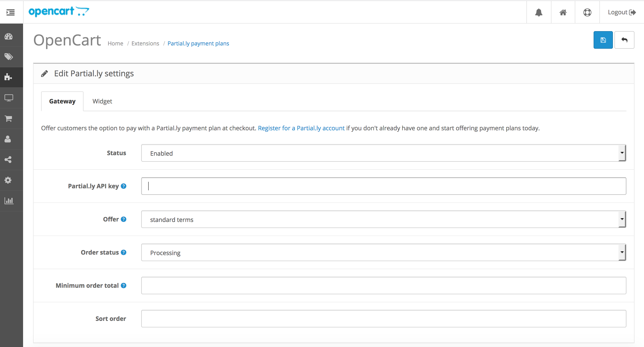The image size is (644, 347).
Task: Click the Partial.ly payment plans breadcrumb
Action: click(198, 43)
